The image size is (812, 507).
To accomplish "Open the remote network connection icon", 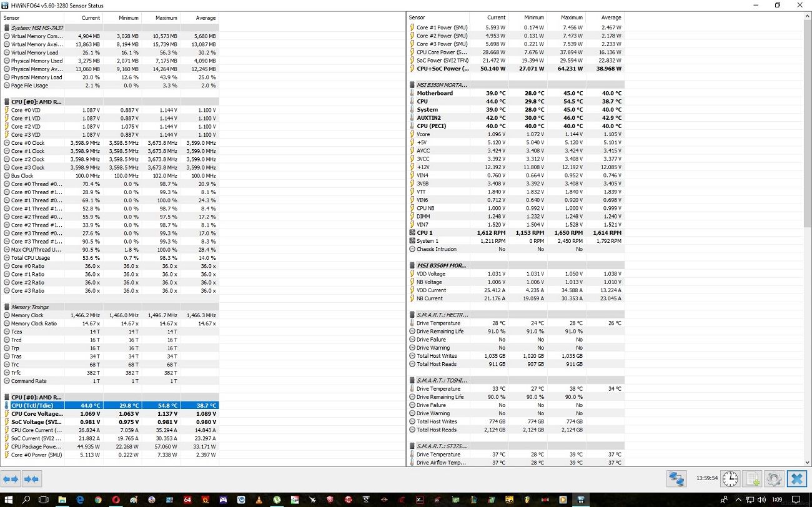I will point(676,479).
